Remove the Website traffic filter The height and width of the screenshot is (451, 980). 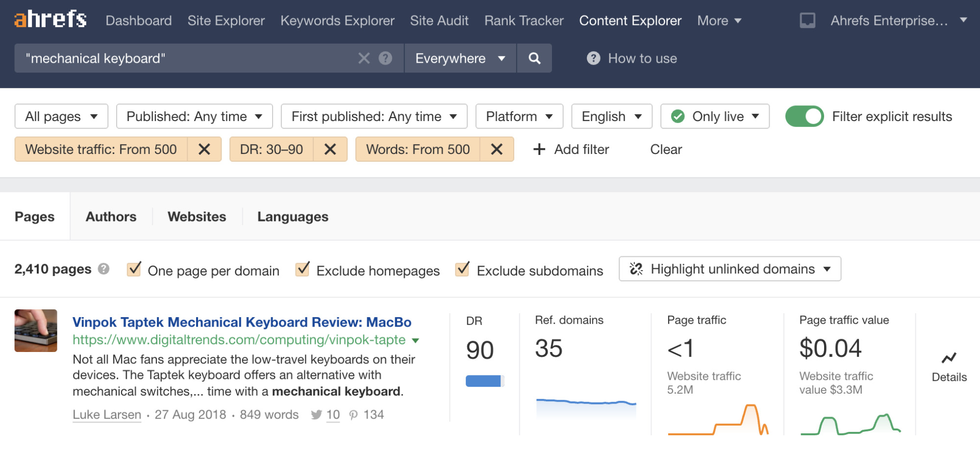coord(204,150)
